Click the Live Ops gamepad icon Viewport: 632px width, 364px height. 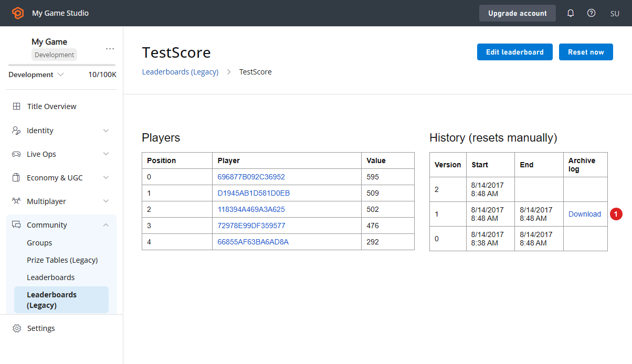(16, 154)
